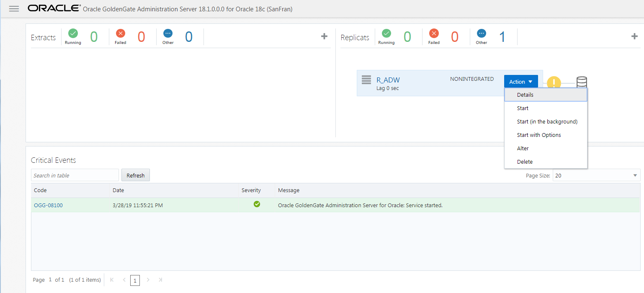
Task: Choose Start (in the background) option
Action: 546,121
